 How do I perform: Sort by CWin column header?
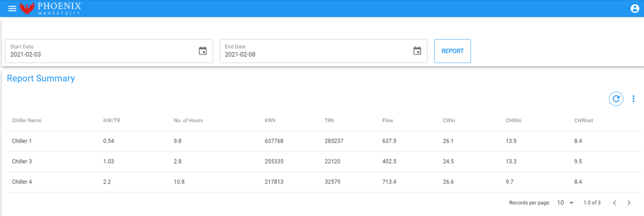point(450,120)
